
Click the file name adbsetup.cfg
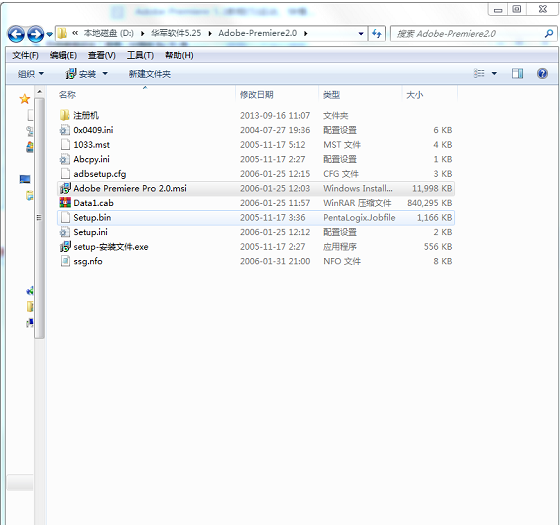100,174
